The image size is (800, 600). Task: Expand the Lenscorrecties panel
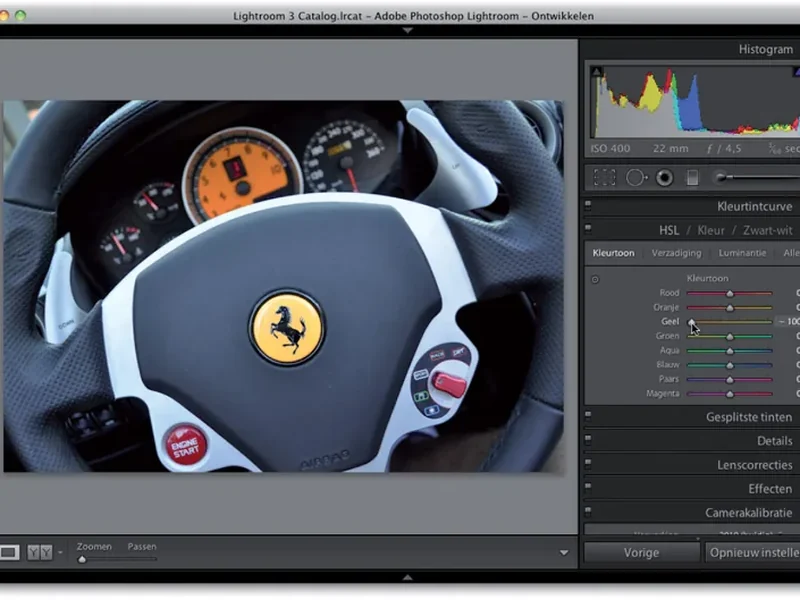click(754, 465)
